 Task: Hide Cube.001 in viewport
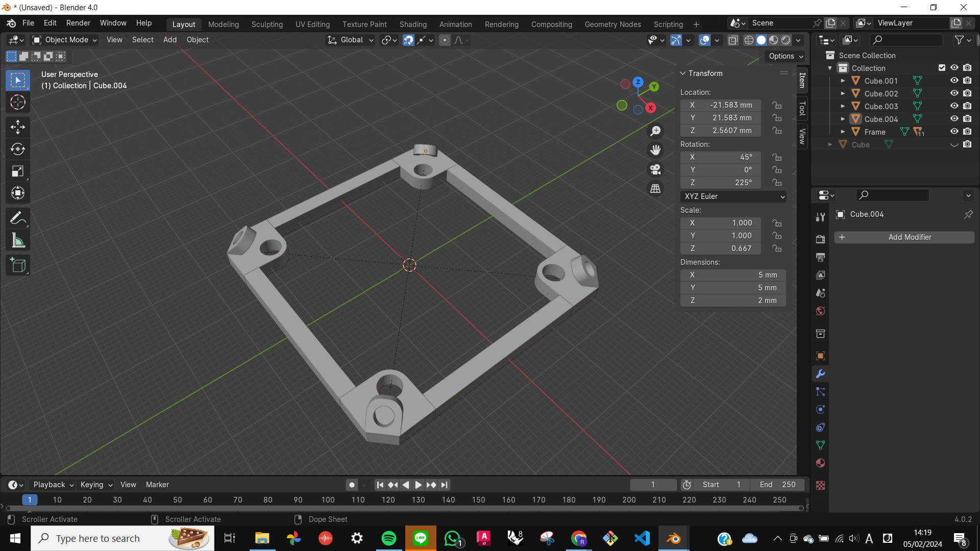954,81
